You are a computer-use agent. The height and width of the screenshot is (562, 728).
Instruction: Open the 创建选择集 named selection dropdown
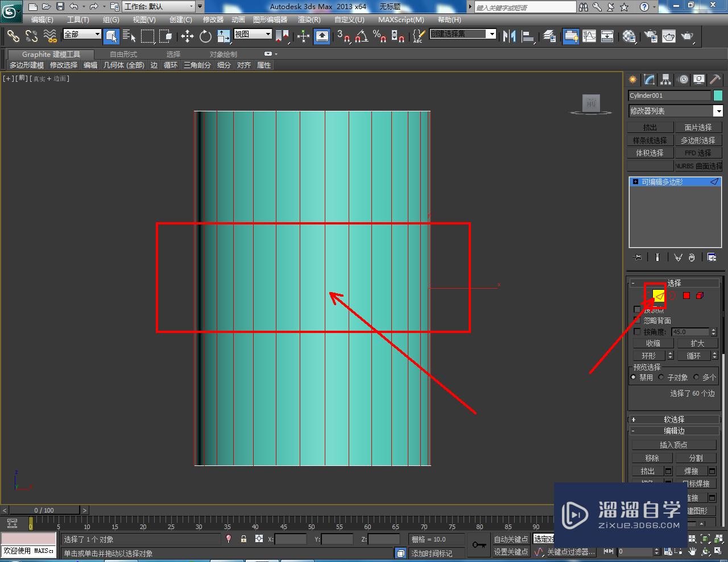click(463, 34)
